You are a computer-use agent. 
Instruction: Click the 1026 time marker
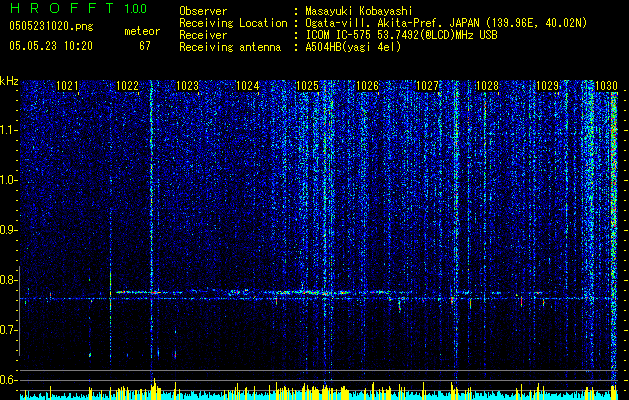point(367,86)
